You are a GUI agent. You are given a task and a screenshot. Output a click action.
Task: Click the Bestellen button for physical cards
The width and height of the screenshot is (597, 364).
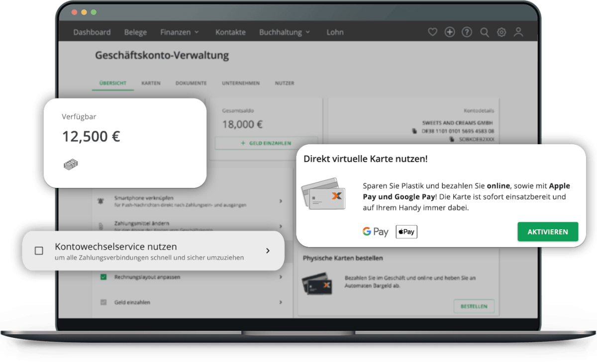click(474, 306)
